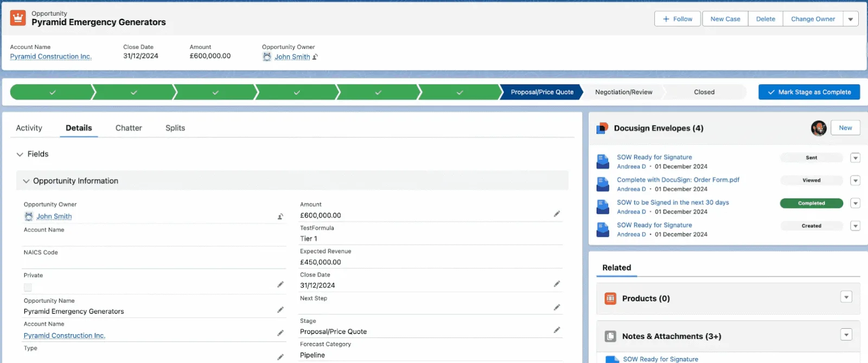Toggle the Private checkbox
The width and height of the screenshot is (868, 363).
(x=28, y=288)
